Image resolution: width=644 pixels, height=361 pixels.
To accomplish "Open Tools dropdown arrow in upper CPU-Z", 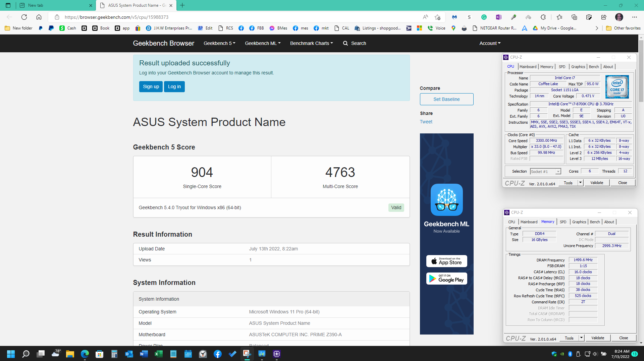I will [581, 183].
